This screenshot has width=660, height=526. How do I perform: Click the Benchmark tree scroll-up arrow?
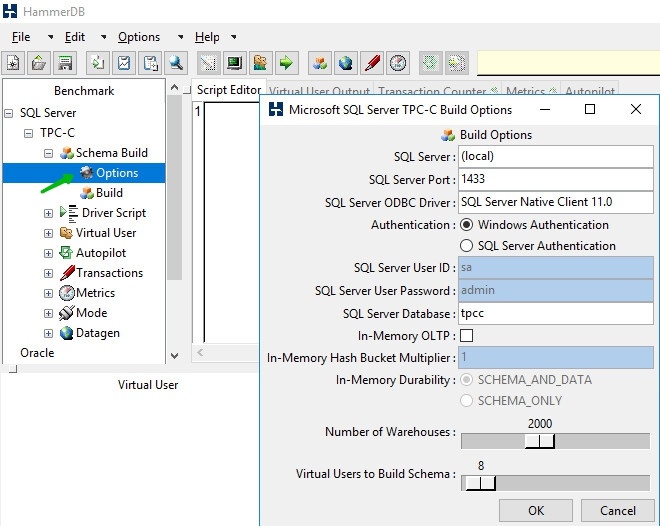click(174, 88)
